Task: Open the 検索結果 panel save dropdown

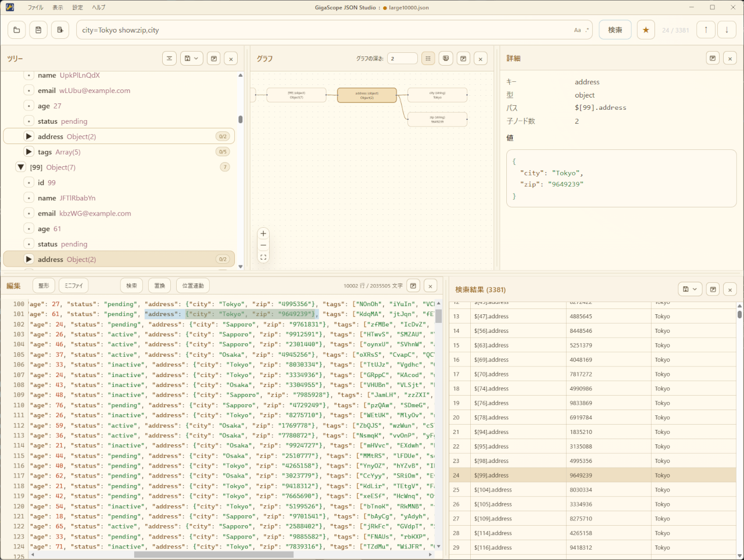Action: 690,289
